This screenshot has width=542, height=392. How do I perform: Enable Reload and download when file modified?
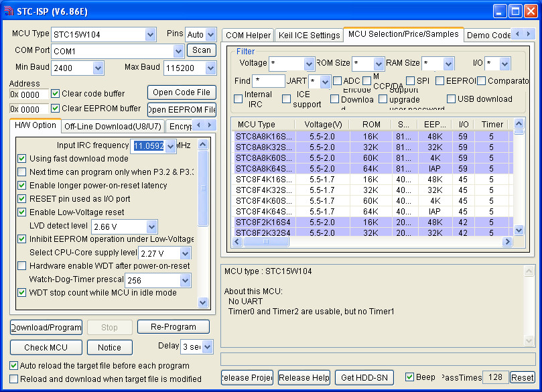click(14, 379)
